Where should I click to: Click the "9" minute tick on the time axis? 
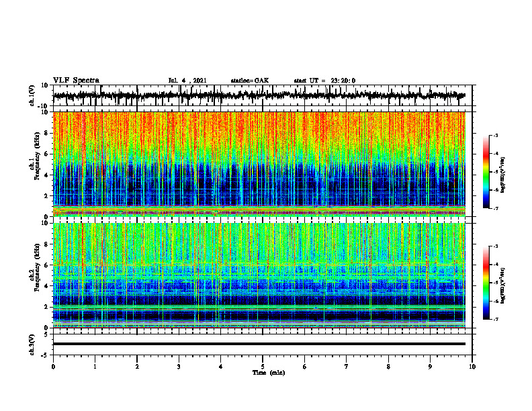(x=430, y=367)
